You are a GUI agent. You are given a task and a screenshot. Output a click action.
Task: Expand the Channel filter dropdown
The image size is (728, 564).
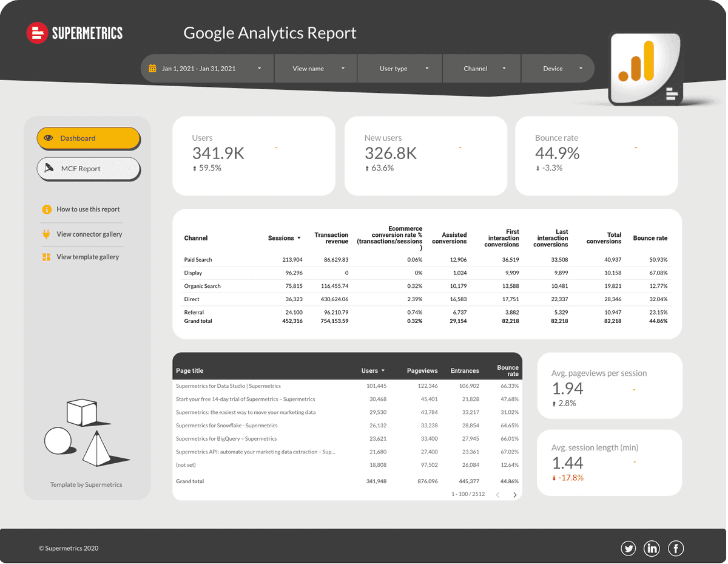482,69
